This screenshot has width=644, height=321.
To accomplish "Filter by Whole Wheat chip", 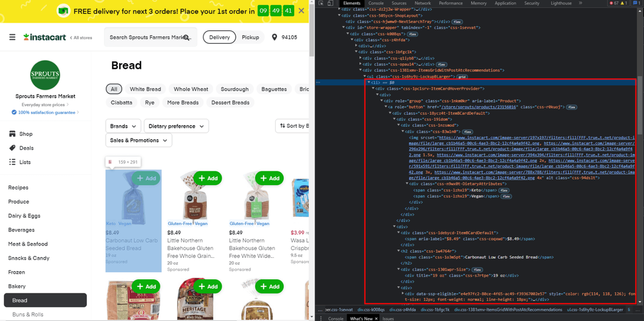I will tap(191, 89).
